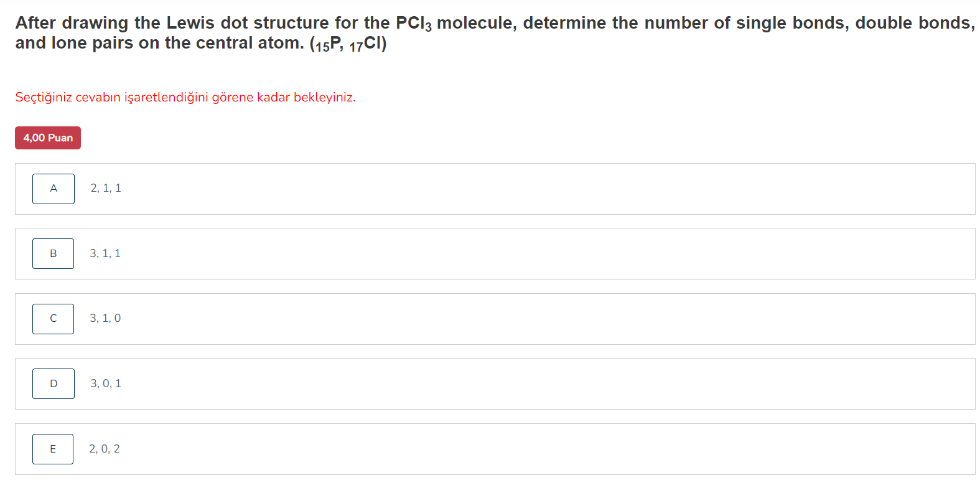Screen dimensions: 980x493
Task: Select the box outlining letter D
Action: click(53, 383)
